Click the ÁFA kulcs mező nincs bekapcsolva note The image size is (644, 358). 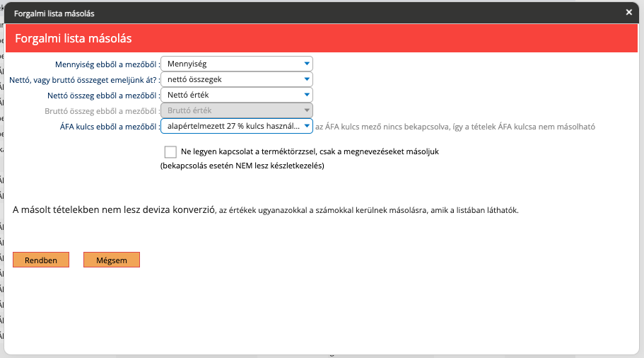click(455, 127)
